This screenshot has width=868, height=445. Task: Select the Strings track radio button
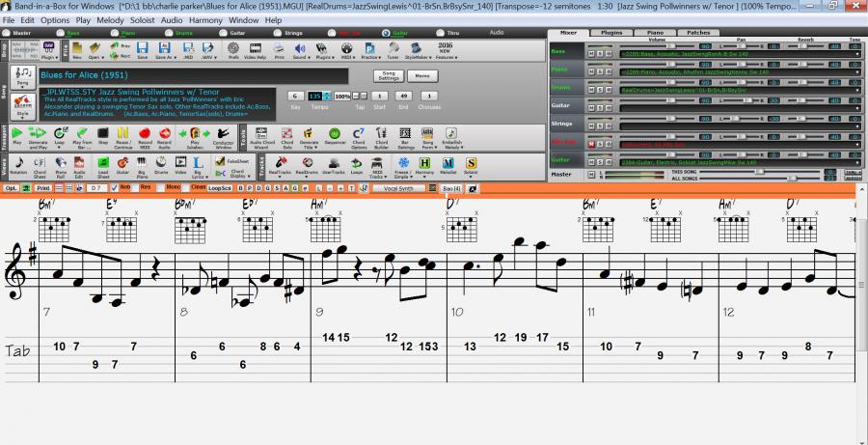(278, 33)
